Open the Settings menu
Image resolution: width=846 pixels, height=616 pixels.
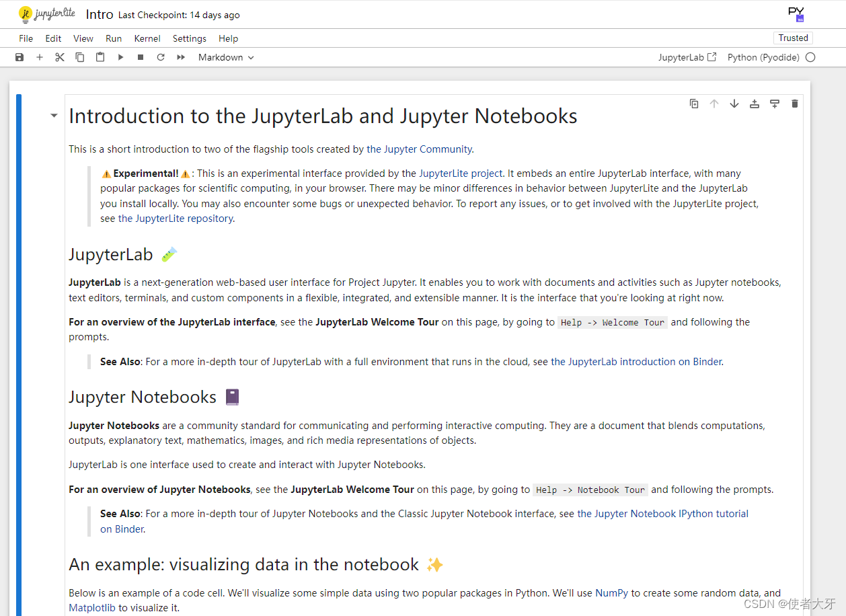pos(189,38)
